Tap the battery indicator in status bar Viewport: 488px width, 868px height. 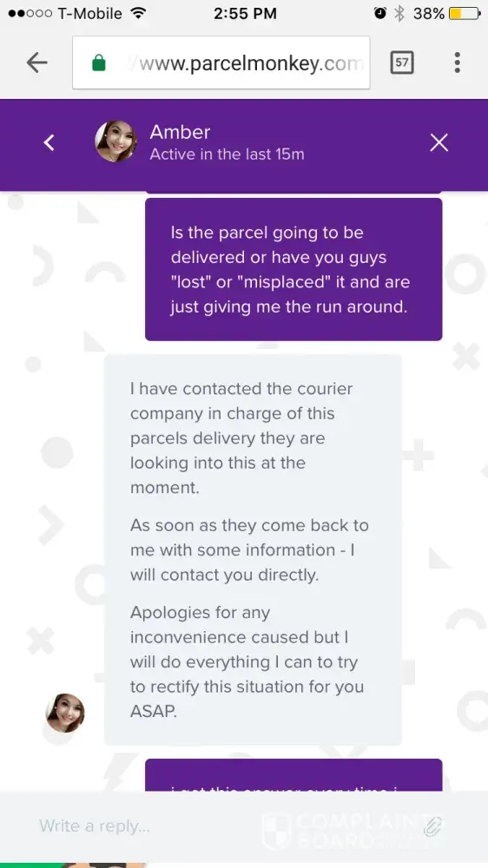[465, 14]
